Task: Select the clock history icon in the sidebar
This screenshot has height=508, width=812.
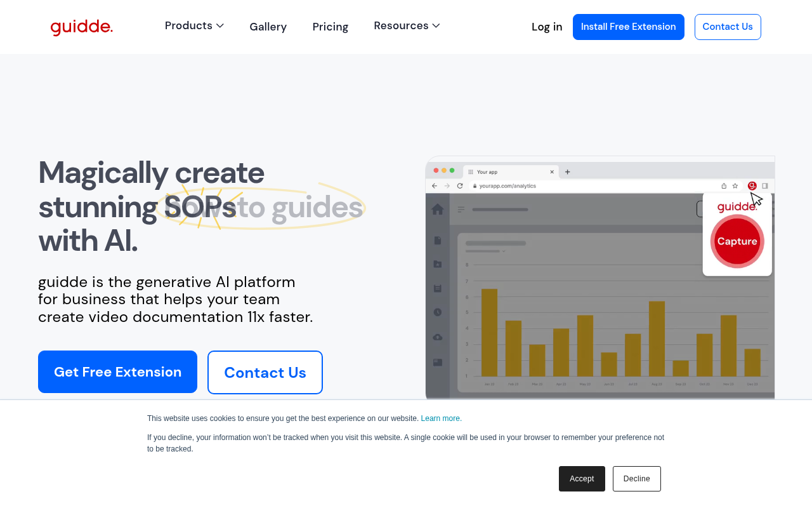Action: click(436, 312)
